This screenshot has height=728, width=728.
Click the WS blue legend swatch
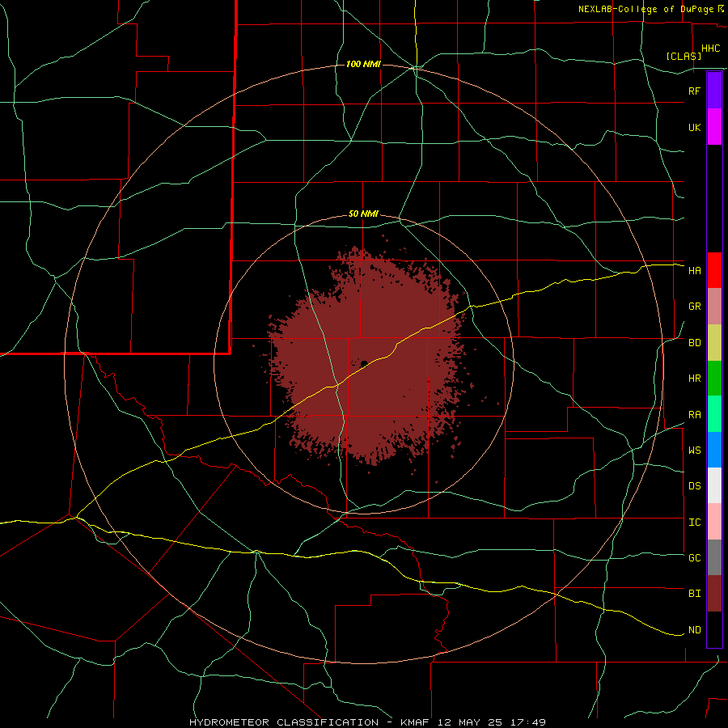pos(714,450)
